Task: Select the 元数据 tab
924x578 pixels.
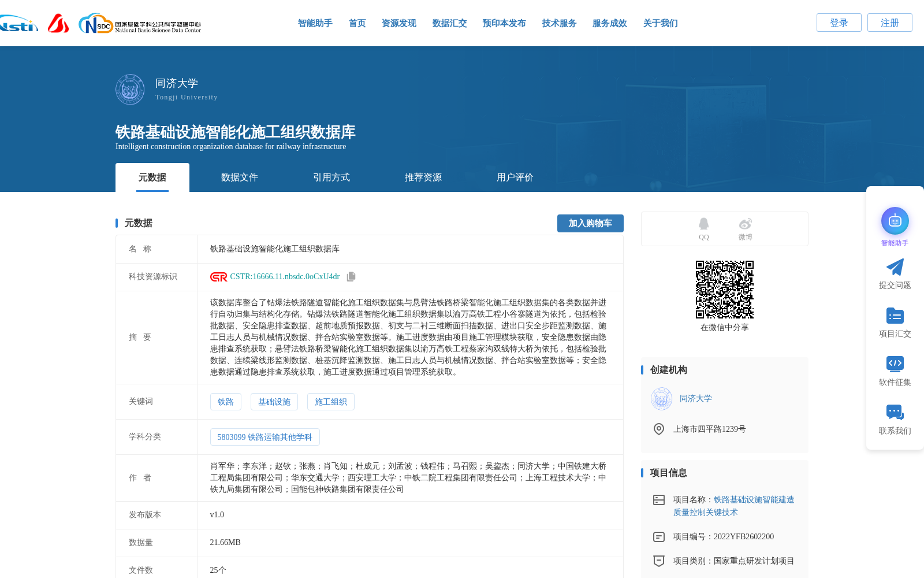Action: point(152,177)
